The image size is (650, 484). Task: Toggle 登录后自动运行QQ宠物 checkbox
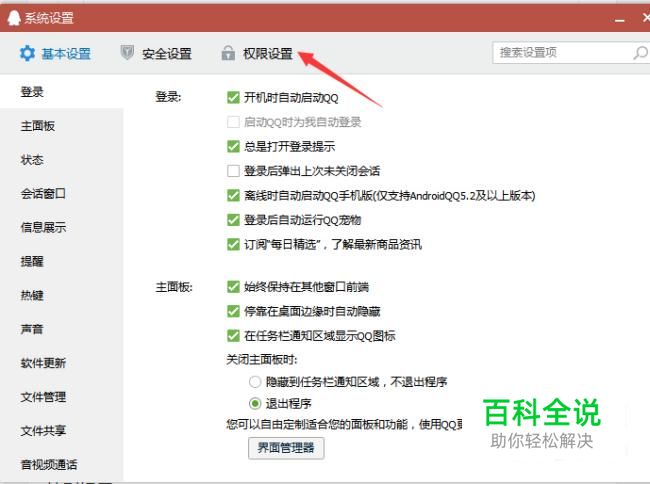click(233, 220)
